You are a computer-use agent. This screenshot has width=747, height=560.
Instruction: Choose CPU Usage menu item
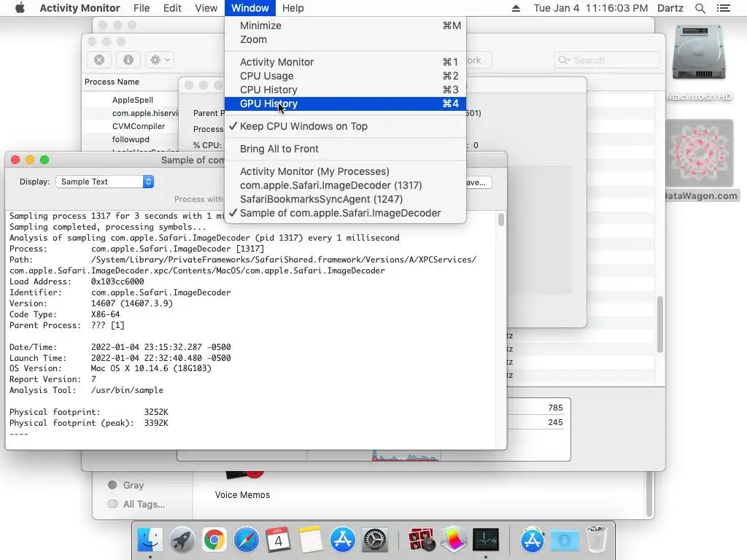click(345, 76)
